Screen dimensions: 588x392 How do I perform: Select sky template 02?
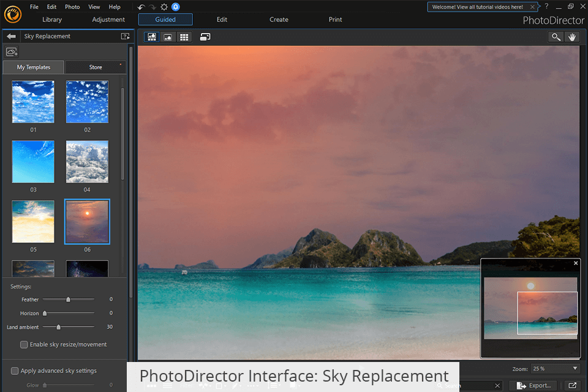(x=87, y=102)
